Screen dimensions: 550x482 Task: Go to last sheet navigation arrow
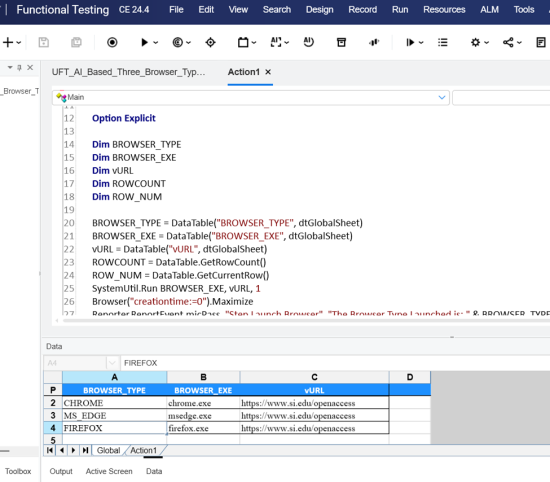pos(85,450)
